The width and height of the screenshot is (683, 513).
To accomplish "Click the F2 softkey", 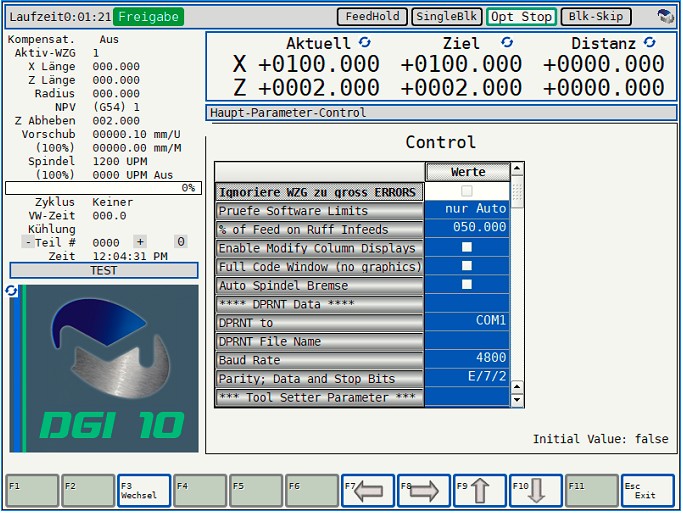I will [x=88, y=491].
